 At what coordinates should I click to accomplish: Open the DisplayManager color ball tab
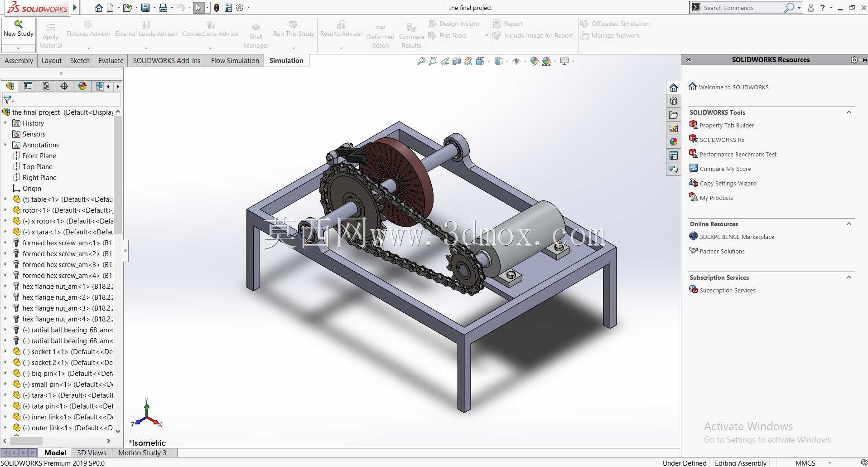tap(82, 86)
